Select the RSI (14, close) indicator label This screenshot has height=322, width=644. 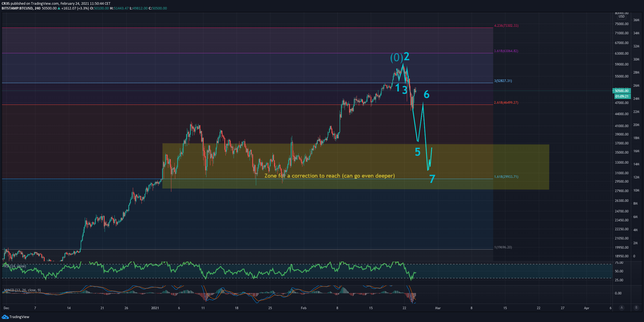point(15,266)
